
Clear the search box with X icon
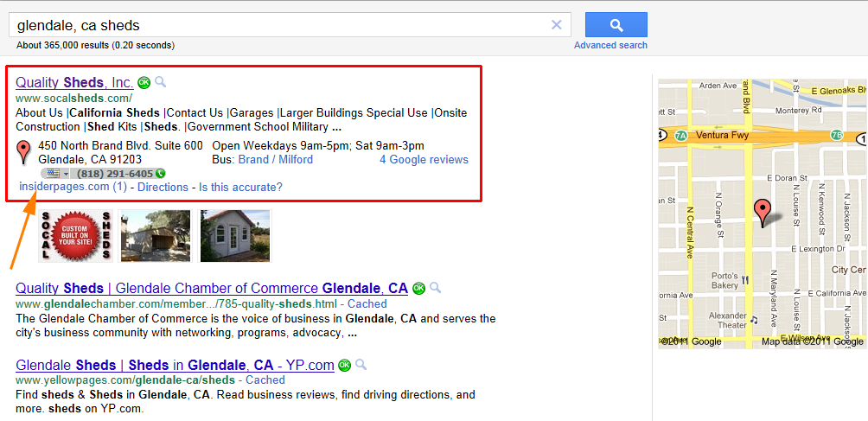pyautogui.click(x=557, y=25)
